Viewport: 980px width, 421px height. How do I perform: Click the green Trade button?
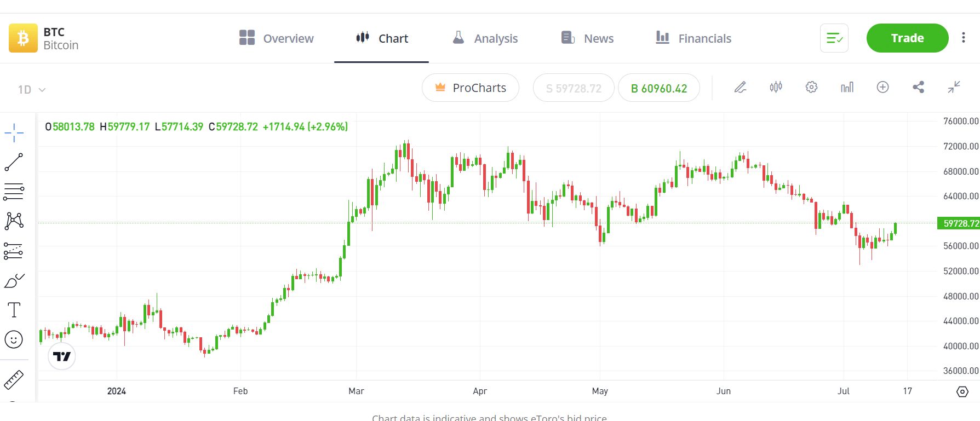(907, 38)
